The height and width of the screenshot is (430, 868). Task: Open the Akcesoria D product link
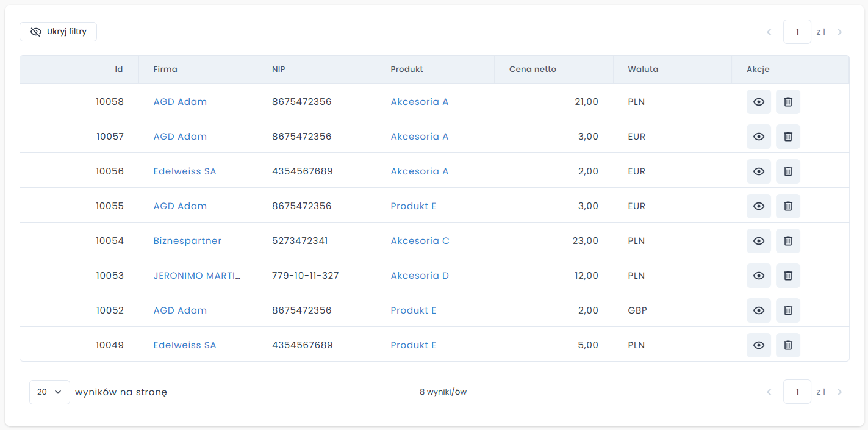tap(420, 276)
